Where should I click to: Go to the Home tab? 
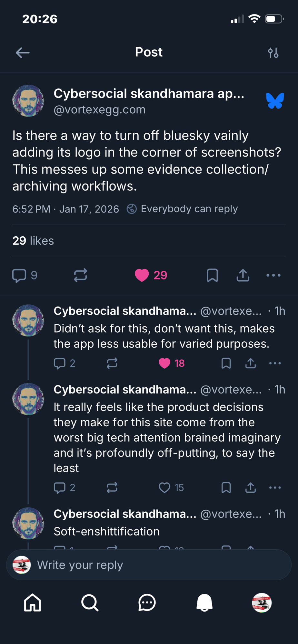(x=33, y=602)
